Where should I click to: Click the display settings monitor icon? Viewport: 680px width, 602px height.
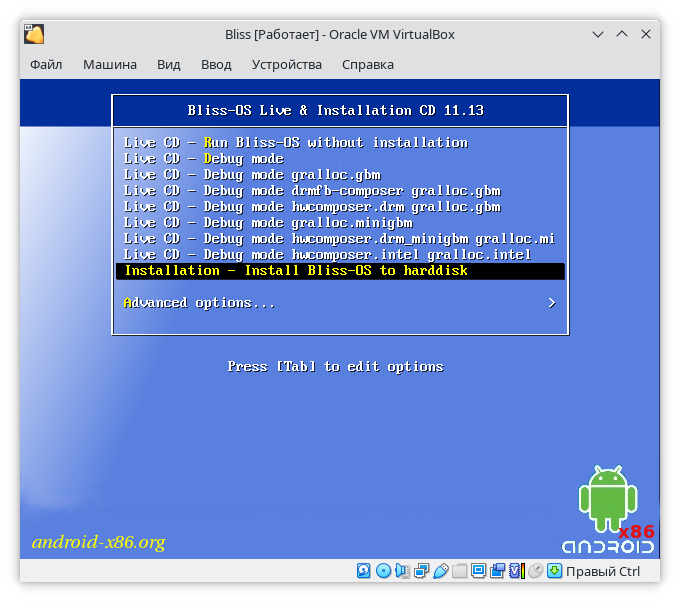[478, 571]
